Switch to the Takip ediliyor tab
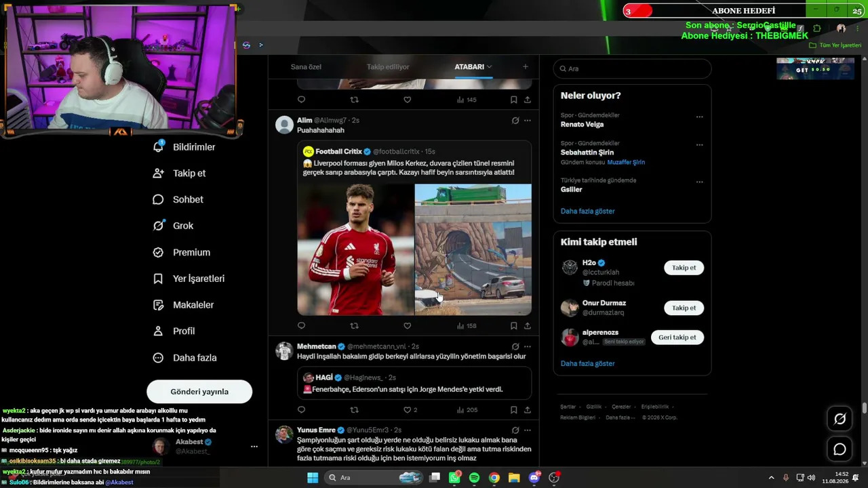The image size is (868, 488). click(388, 67)
